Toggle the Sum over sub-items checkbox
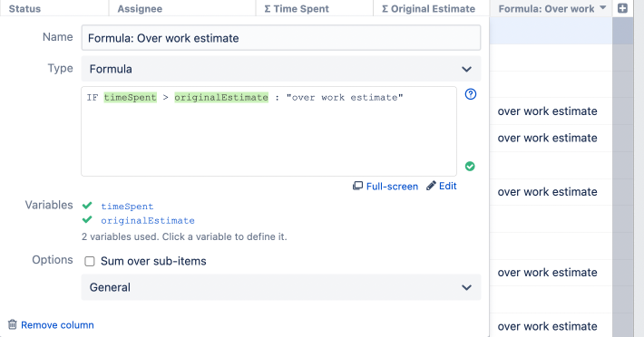Image resolution: width=644 pixels, height=337 pixels. [x=90, y=261]
